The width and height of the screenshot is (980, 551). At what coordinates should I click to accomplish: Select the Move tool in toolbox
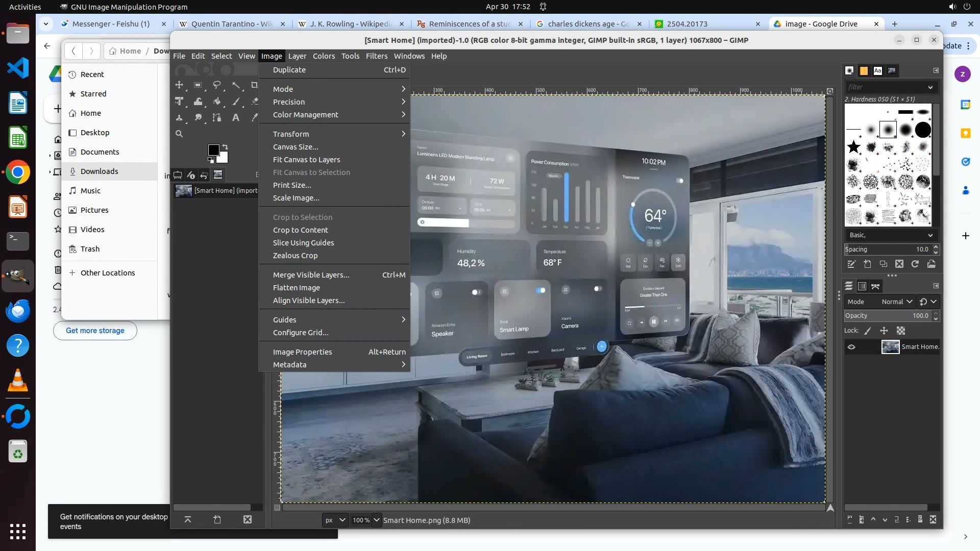[x=179, y=85]
